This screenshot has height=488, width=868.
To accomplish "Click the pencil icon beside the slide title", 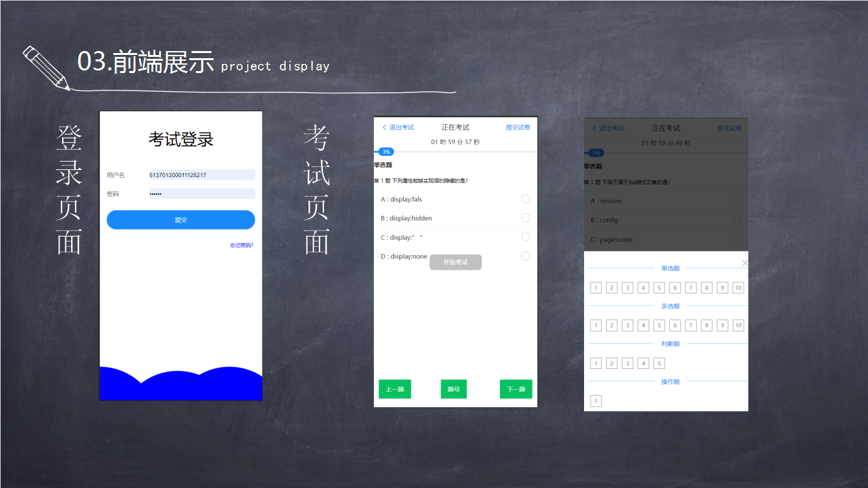I will coord(46,67).
